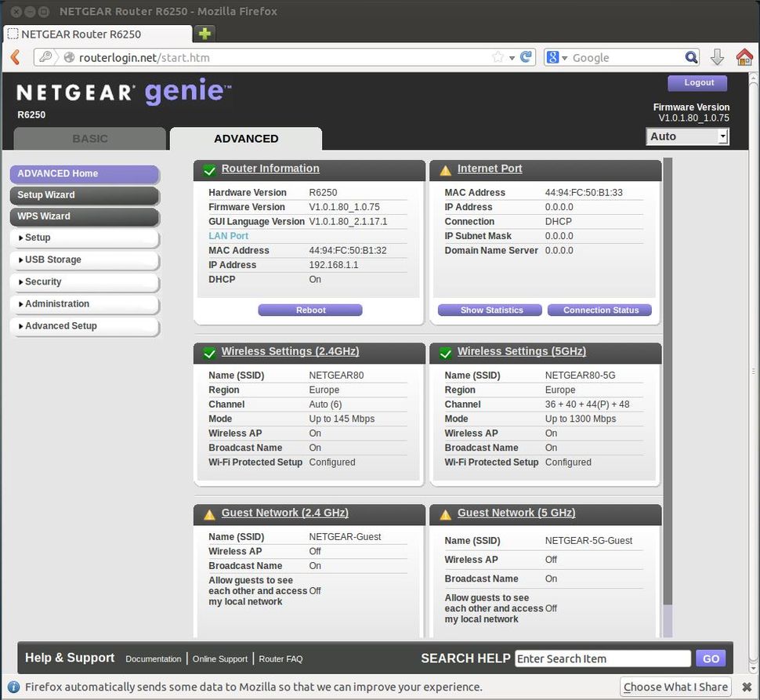Image resolution: width=760 pixels, height=700 pixels.
Task: Open the Documentation support link
Action: (153, 658)
